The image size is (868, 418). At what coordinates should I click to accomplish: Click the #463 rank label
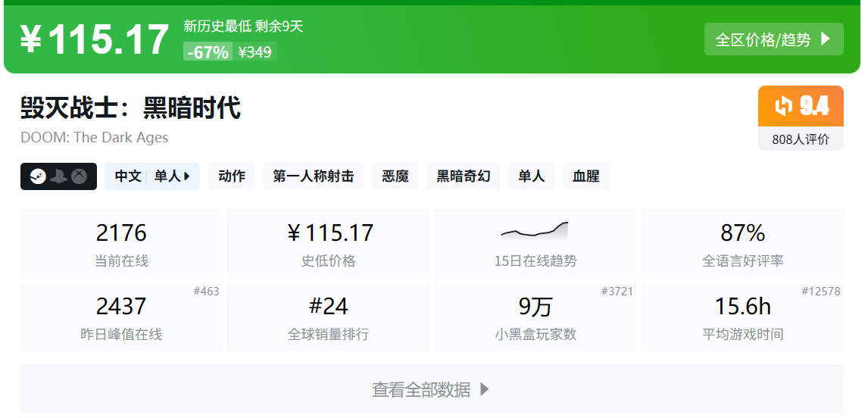pyautogui.click(x=206, y=292)
